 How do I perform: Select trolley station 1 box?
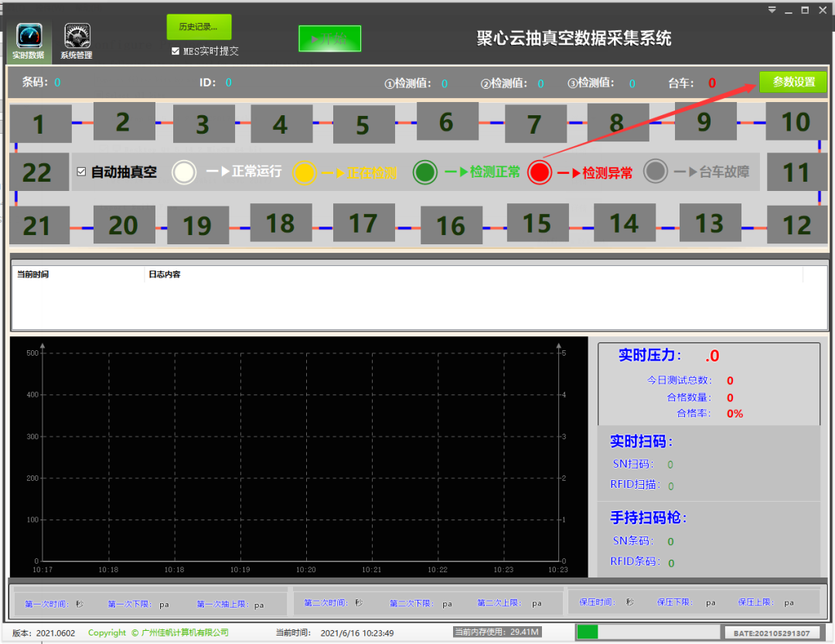[40, 124]
